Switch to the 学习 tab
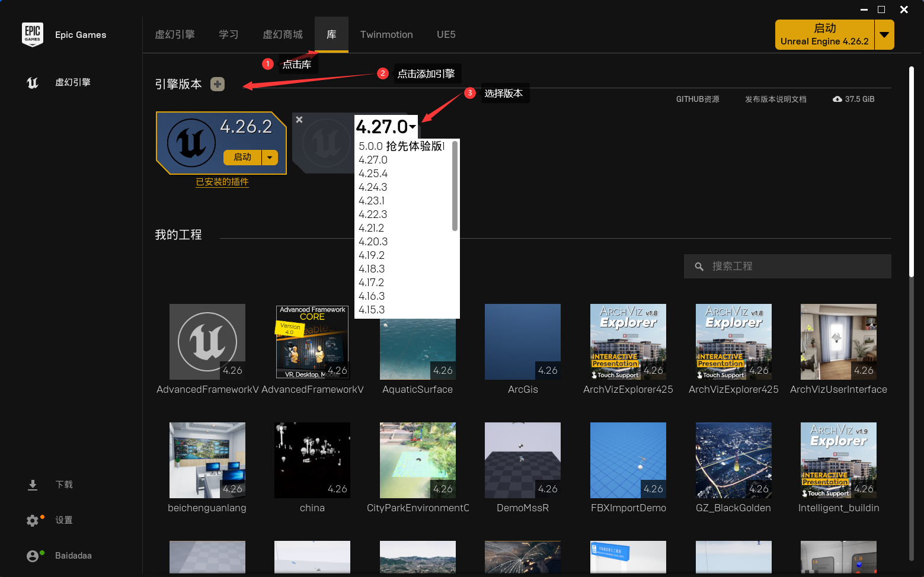The height and width of the screenshot is (577, 924). (229, 34)
